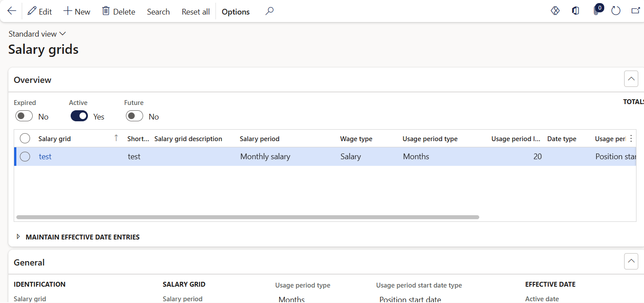Click Usage period type column header
Viewport: 644px width, 303px height.
pyautogui.click(x=430, y=139)
